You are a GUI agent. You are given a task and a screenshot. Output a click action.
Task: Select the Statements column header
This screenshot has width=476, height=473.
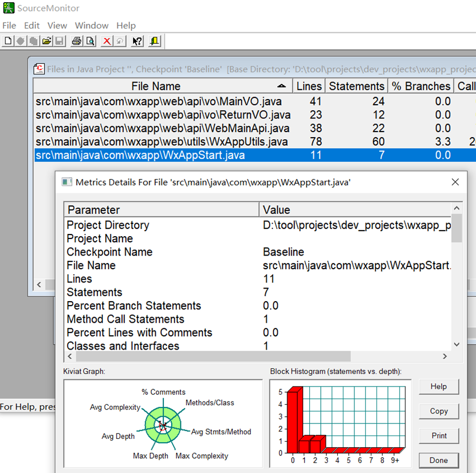[357, 86]
